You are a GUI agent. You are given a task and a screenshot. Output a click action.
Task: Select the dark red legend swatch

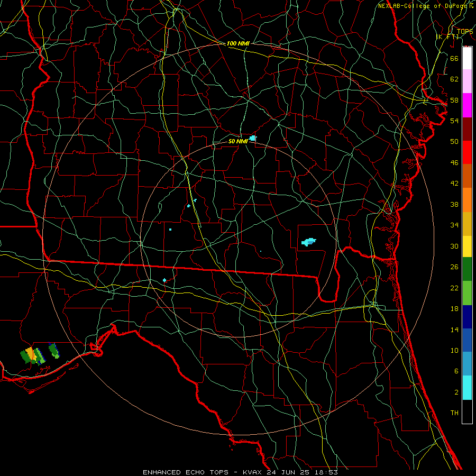(467, 129)
